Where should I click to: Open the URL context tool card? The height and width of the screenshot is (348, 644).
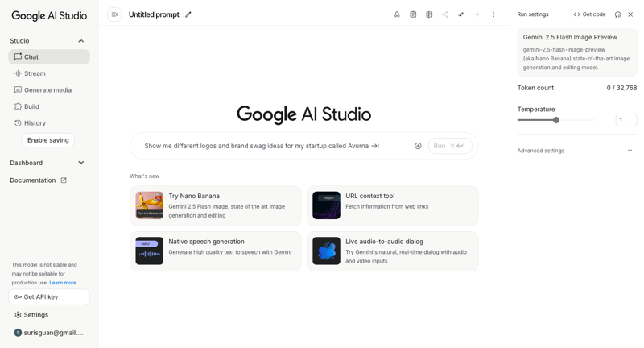coord(393,205)
